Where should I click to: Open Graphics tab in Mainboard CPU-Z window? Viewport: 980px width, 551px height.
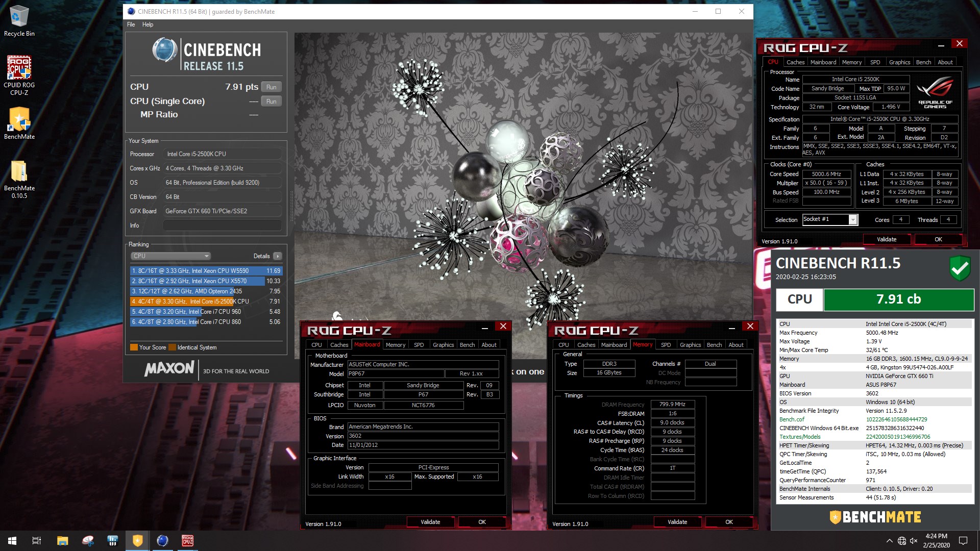pyautogui.click(x=443, y=345)
